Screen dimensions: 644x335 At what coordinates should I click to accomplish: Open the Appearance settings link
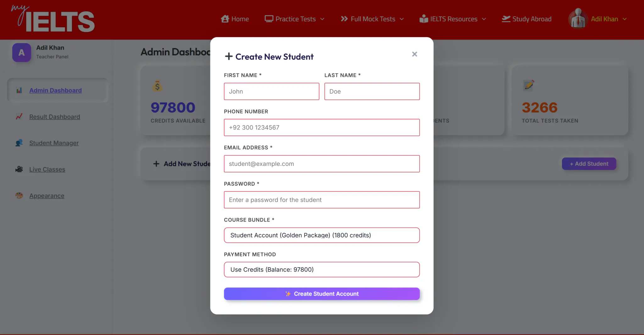pos(47,195)
